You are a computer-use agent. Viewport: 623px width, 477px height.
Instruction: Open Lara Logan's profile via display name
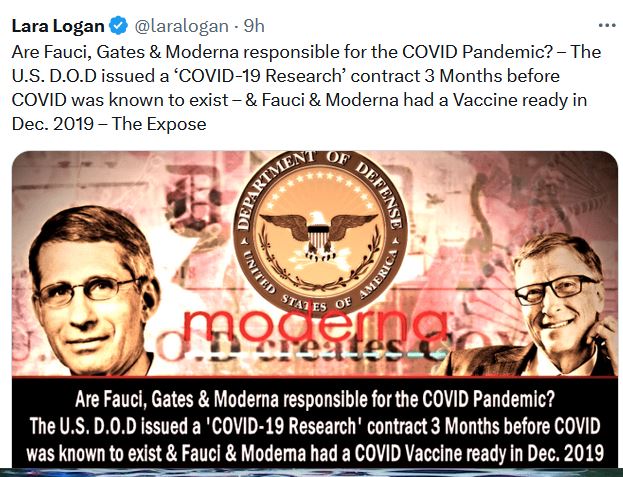(x=58, y=26)
